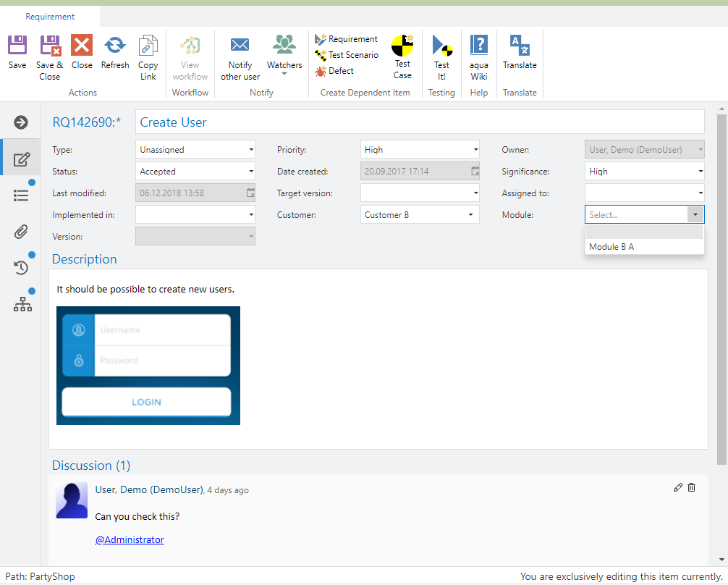Image resolution: width=728 pixels, height=585 pixels.
Task: Create a dependent Defect item
Action: pos(340,71)
